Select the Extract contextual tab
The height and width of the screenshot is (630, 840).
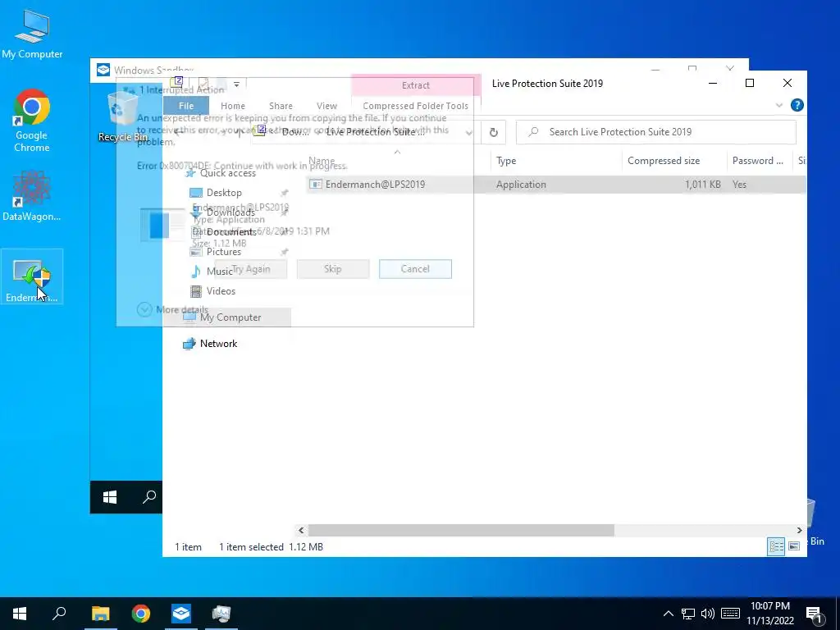pyautogui.click(x=416, y=85)
